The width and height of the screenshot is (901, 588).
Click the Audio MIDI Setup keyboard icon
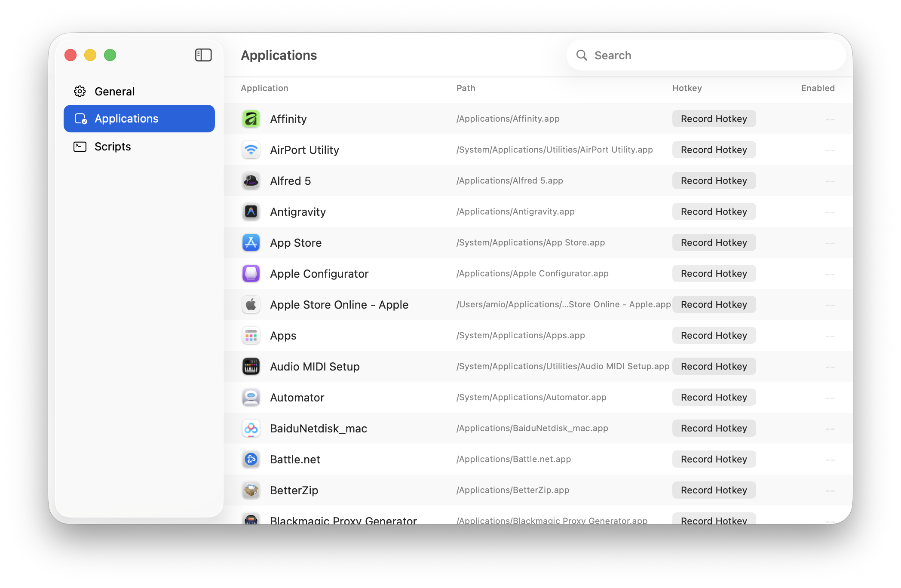pos(251,366)
